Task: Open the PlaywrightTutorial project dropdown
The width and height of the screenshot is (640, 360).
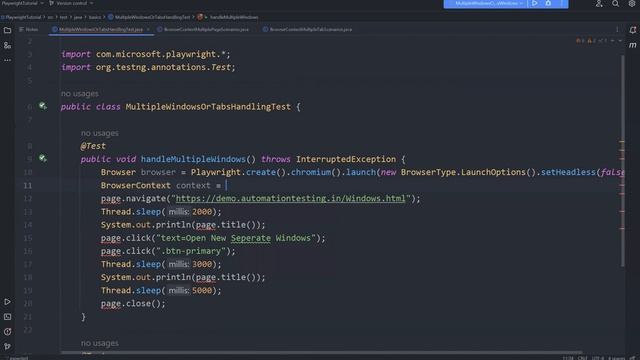Action: 22,3
